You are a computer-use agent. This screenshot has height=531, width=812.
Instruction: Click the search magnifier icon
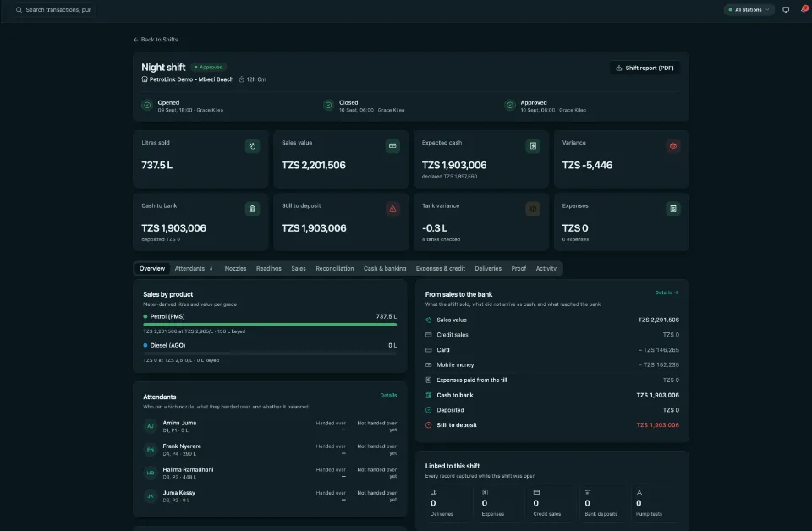[x=19, y=10]
